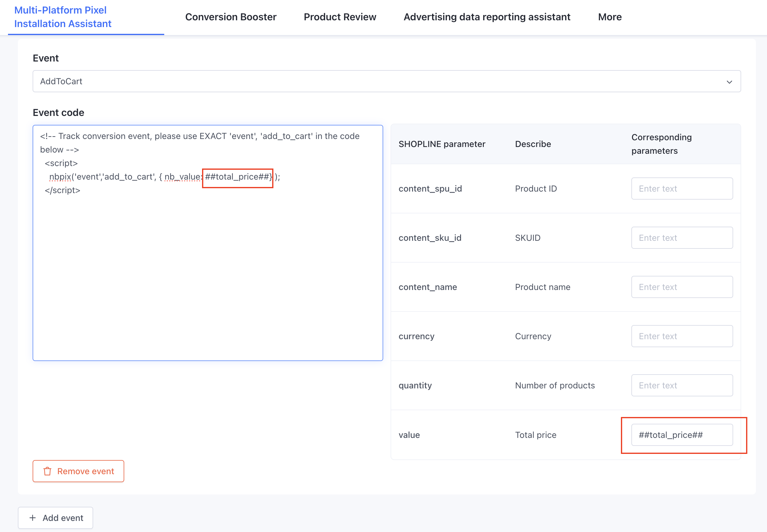
Task: Click the currency parameter input field
Action: point(682,336)
